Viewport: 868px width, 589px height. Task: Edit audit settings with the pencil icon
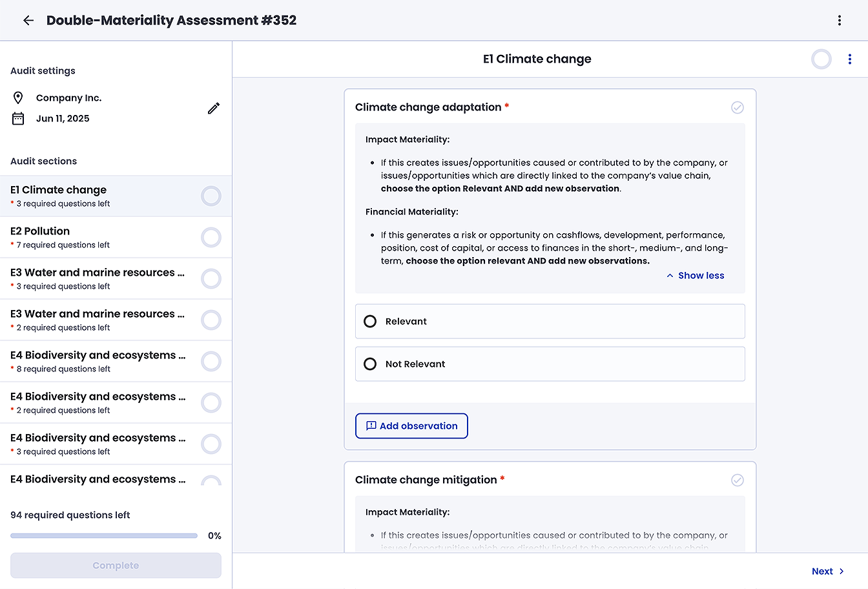point(214,108)
